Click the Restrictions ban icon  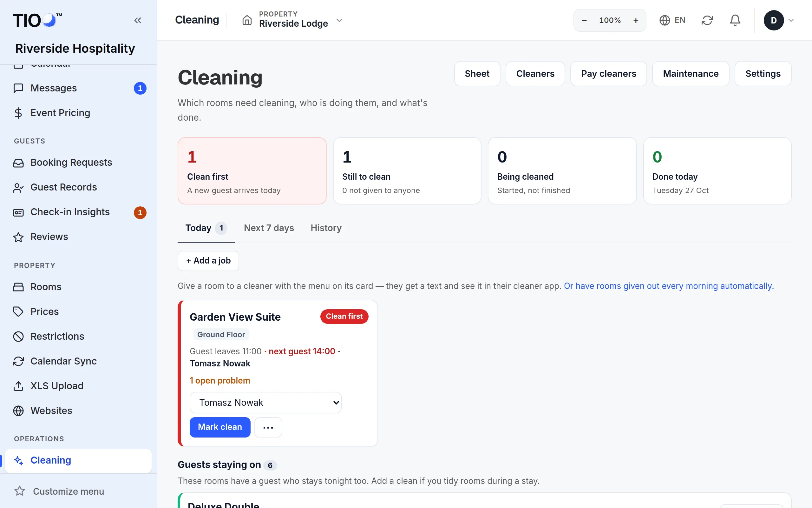18,337
